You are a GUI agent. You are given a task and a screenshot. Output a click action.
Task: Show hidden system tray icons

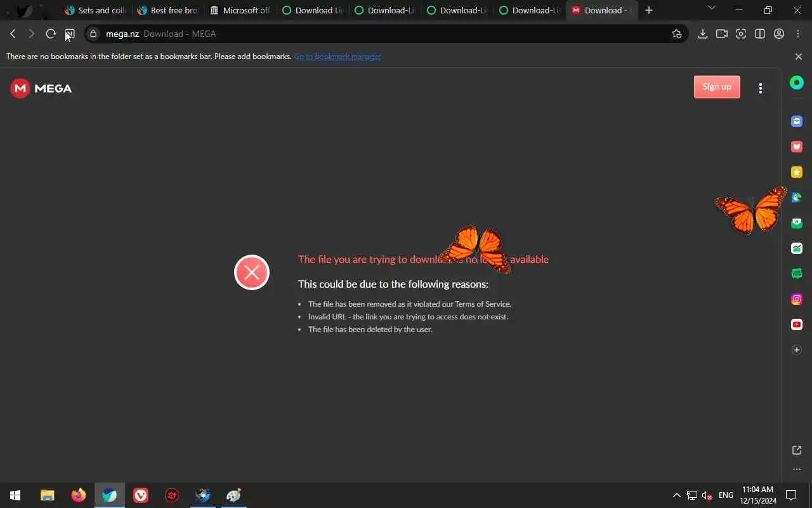pyautogui.click(x=676, y=495)
